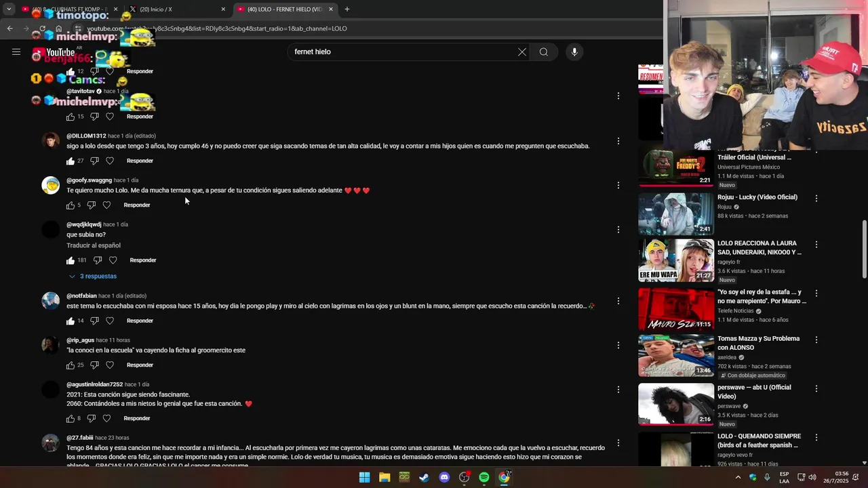Open options for 'perswave — abt U' video
The image size is (868, 488).
816,388
